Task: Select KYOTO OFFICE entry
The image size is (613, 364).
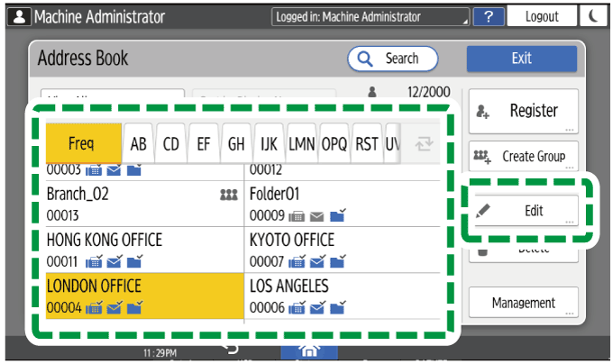Action: 342,250
